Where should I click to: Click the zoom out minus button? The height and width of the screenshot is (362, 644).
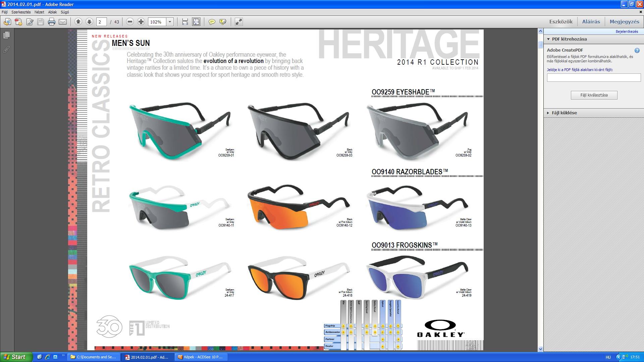tap(130, 22)
